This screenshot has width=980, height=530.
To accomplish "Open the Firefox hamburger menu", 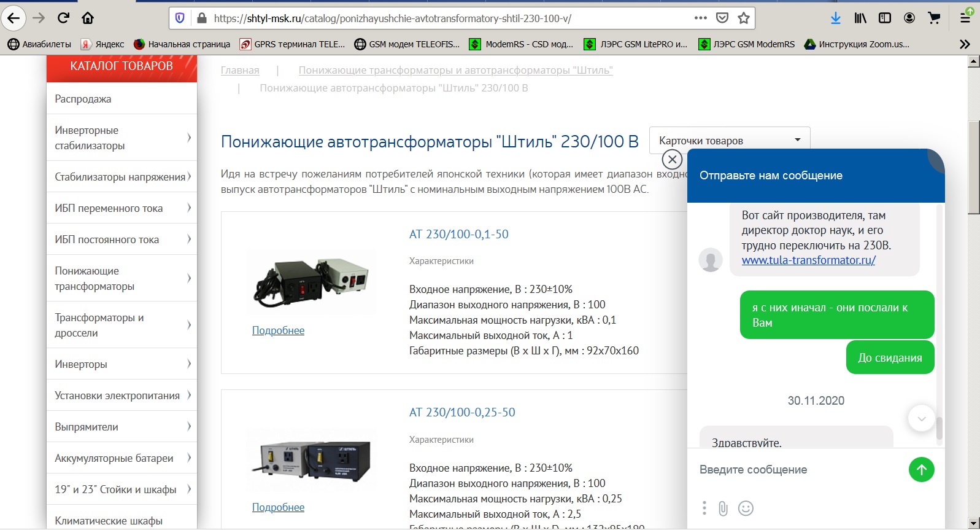I will coord(966,18).
